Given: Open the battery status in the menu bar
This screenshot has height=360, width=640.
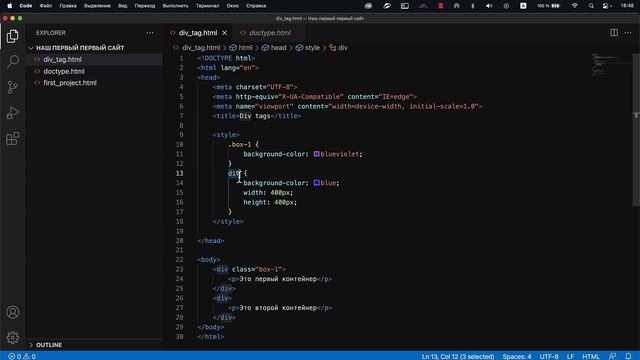Looking at the screenshot, I should coord(549,6).
